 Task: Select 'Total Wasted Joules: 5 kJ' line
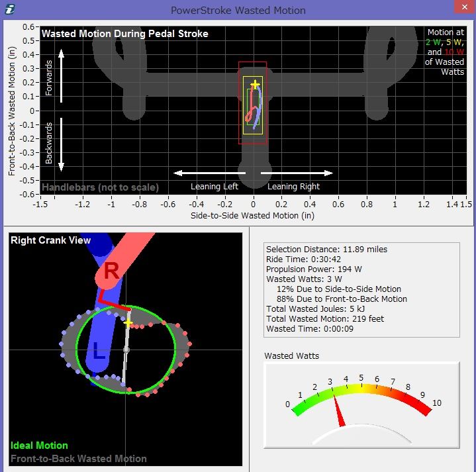click(x=315, y=308)
